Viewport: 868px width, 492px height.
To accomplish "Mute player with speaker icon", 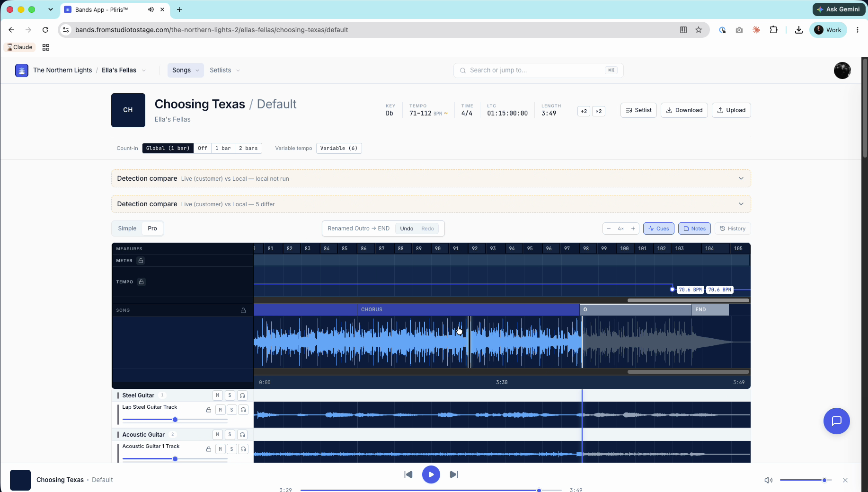I will [769, 480].
